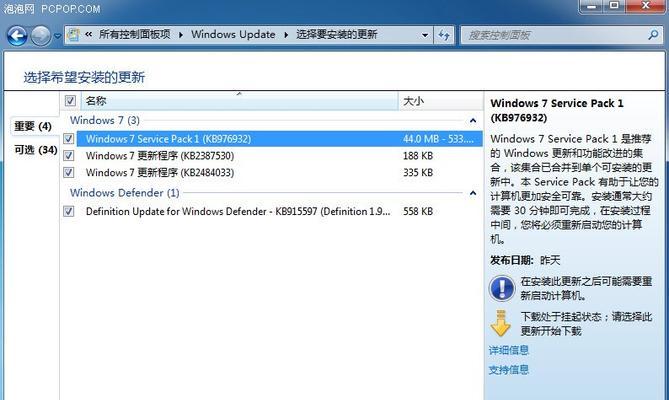Switch to the 重要 (4) tab
The width and height of the screenshot is (669, 400).
point(33,126)
